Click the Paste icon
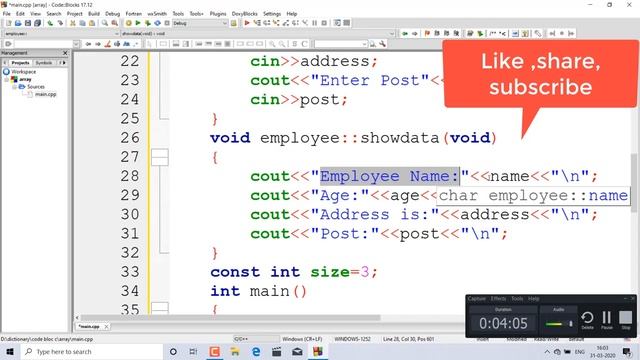The width and height of the screenshot is (640, 360). (x=92, y=23)
